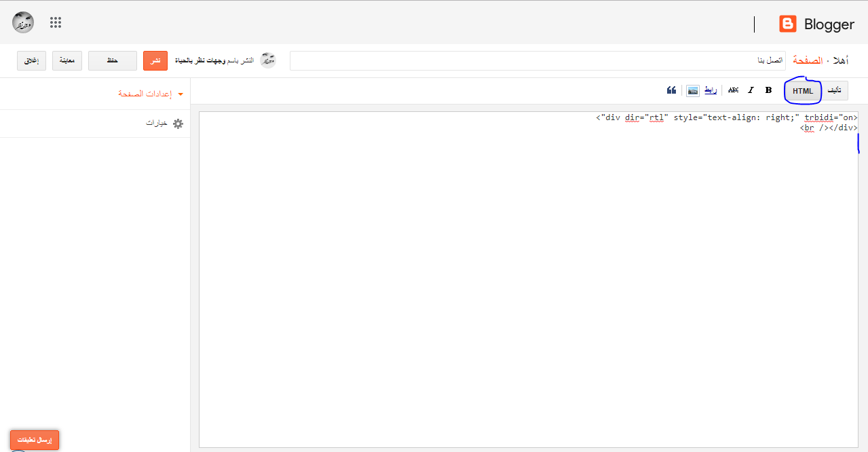Click the author avatar next to publish name

click(268, 60)
